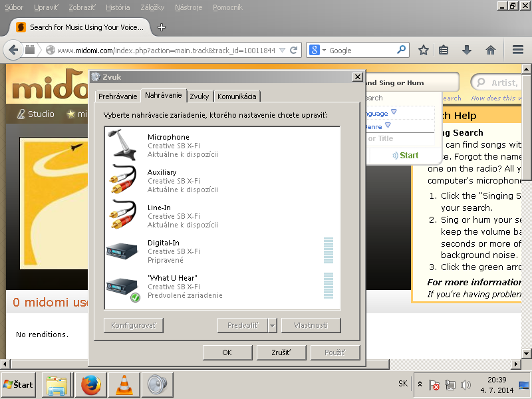Click in the Firefox URL address field
Screen dimensions: 532x399
166,51
